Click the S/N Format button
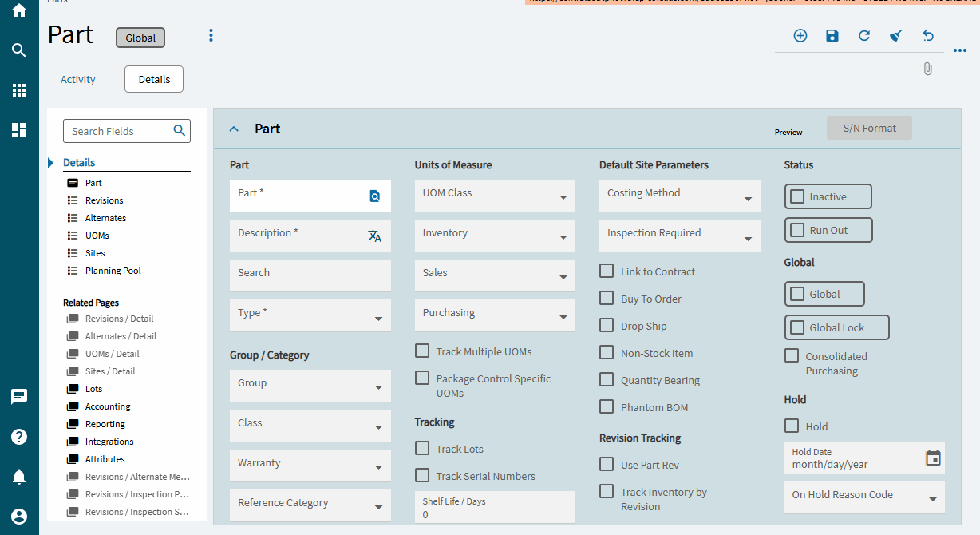This screenshot has height=535, width=980. point(869,128)
